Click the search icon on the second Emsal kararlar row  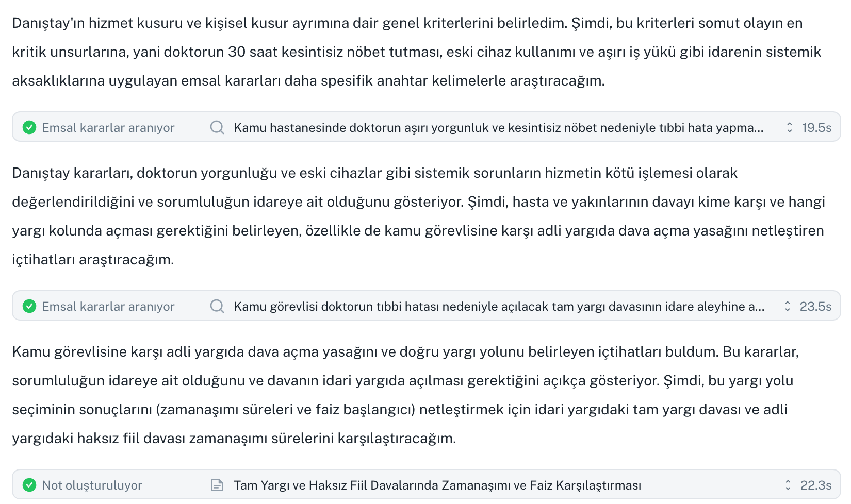216,306
